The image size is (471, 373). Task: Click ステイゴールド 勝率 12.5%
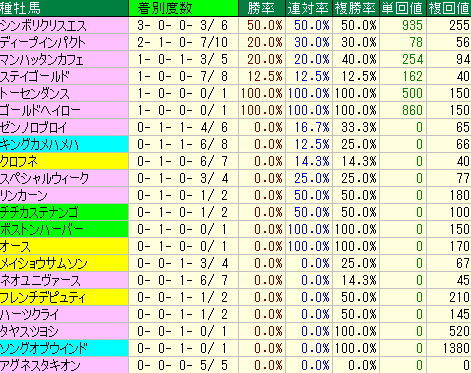(265, 76)
